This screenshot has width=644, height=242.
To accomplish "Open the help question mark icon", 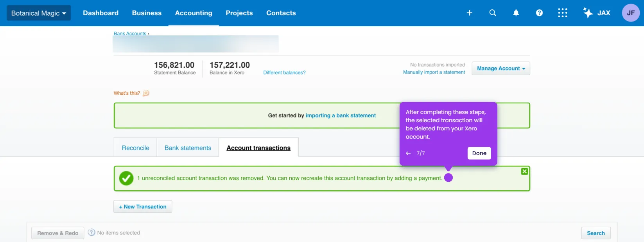I will (539, 13).
